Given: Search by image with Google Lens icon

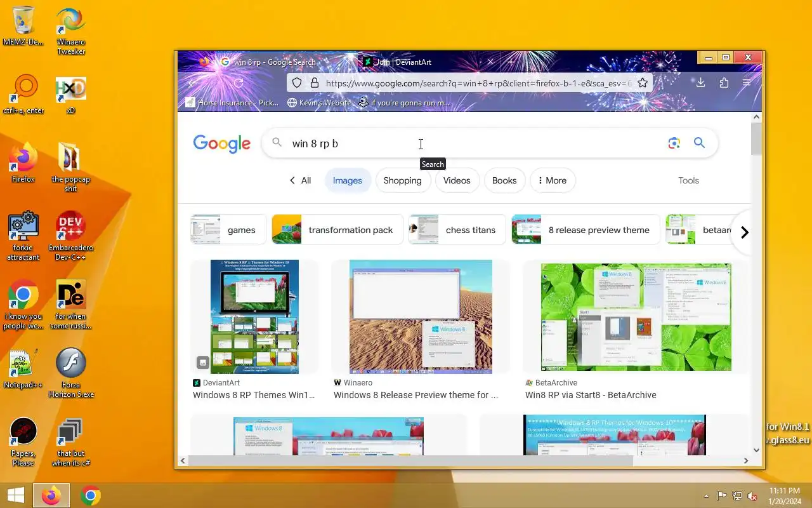Looking at the screenshot, I should click(x=674, y=144).
